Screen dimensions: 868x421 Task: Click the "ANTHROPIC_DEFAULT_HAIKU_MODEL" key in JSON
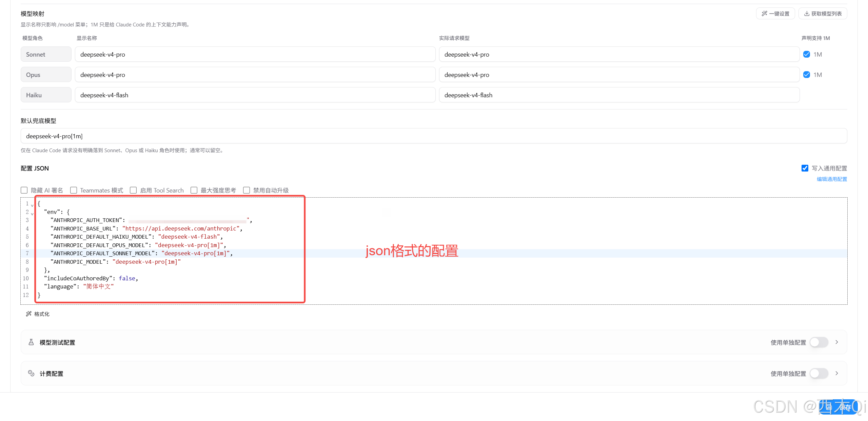pos(101,237)
